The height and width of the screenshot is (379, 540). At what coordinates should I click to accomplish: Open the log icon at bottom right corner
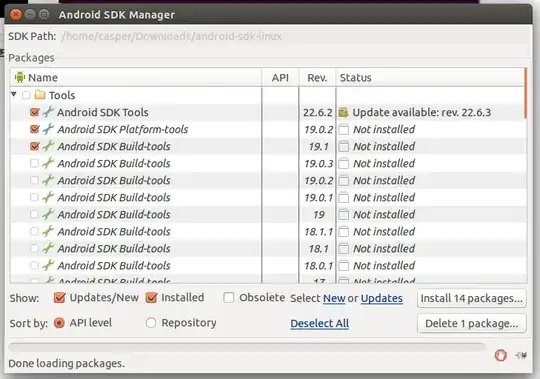pos(521,355)
